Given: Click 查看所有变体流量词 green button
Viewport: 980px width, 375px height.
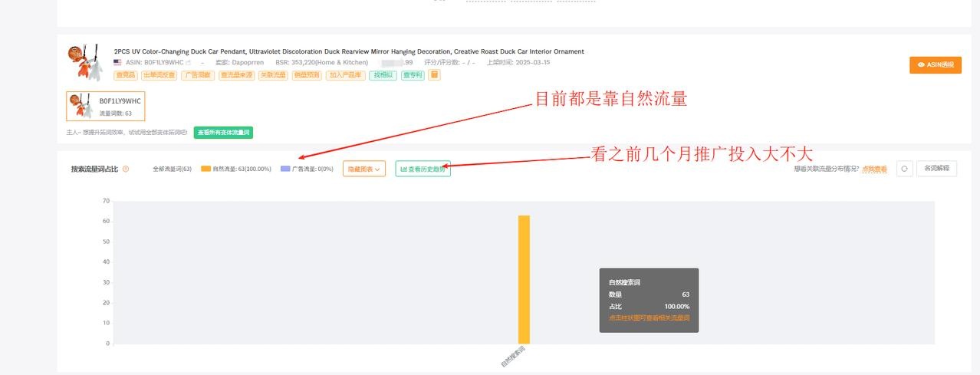Looking at the screenshot, I should (x=223, y=132).
